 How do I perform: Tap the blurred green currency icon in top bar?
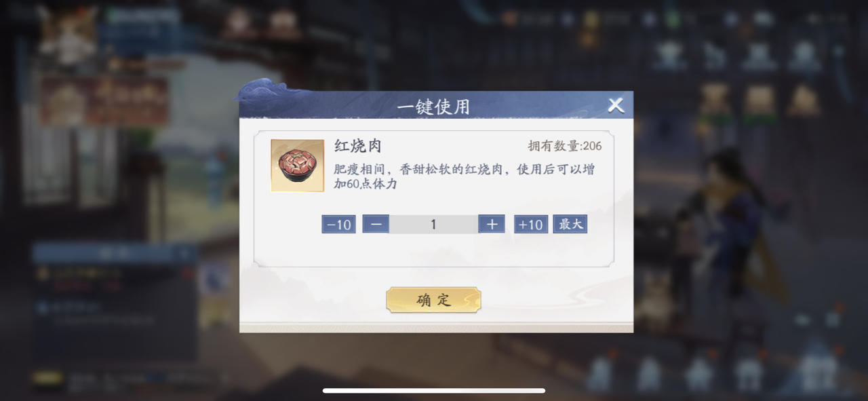(673, 19)
